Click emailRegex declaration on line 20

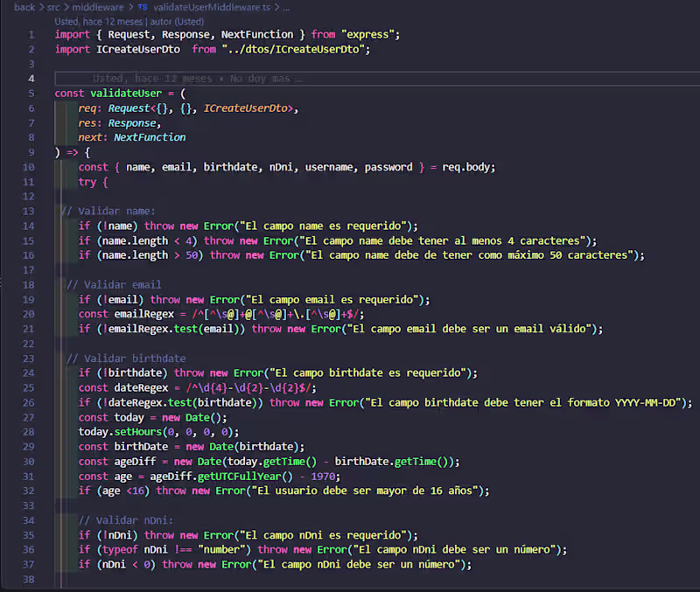(x=143, y=314)
